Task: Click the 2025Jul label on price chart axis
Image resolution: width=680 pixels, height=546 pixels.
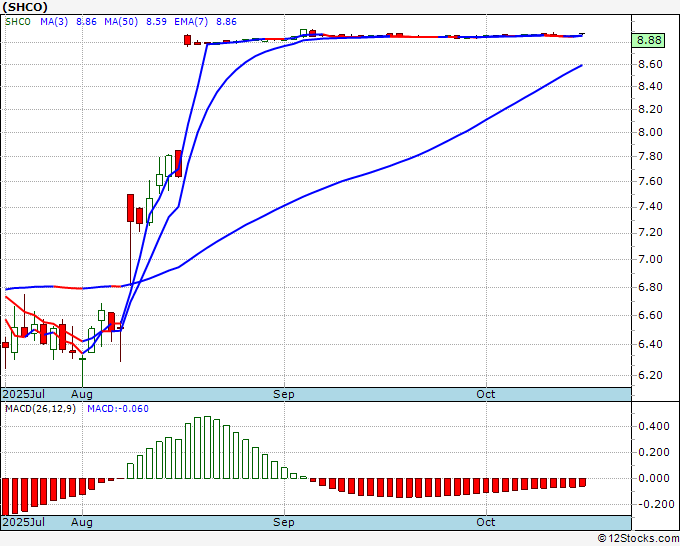Action: (24, 394)
